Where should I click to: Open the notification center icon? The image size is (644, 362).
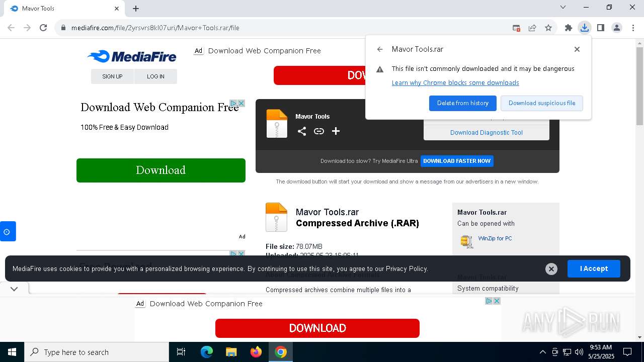pos(627,352)
